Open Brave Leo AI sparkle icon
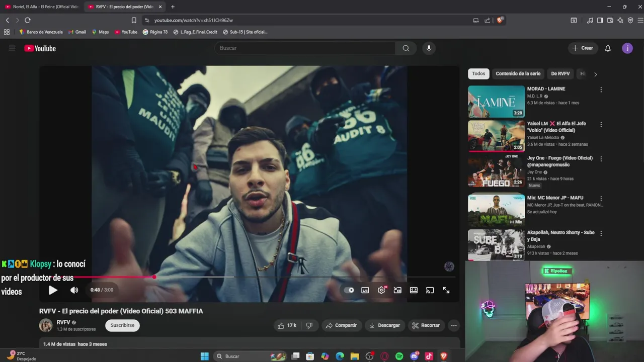The image size is (644, 362). pyautogui.click(x=620, y=20)
